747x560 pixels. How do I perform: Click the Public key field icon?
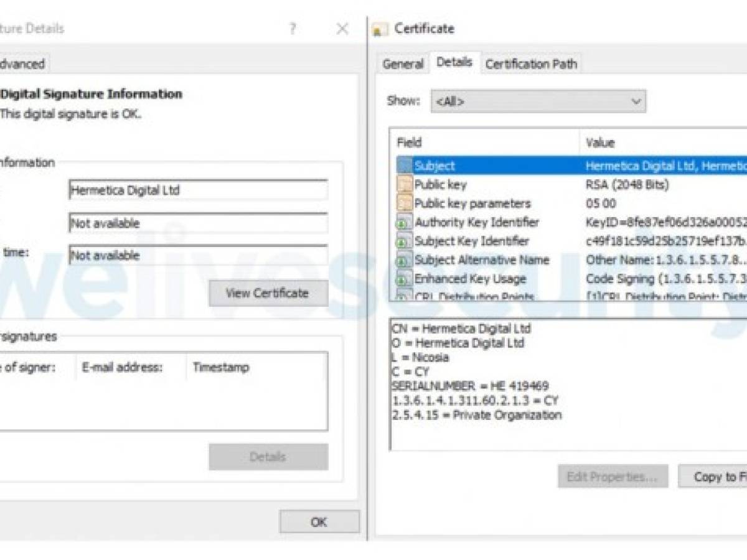tap(405, 184)
